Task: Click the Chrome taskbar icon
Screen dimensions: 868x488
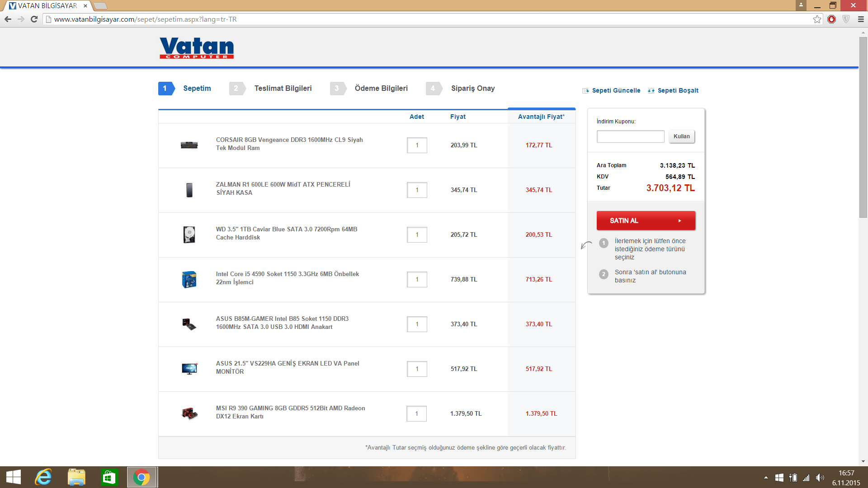Action: click(142, 477)
